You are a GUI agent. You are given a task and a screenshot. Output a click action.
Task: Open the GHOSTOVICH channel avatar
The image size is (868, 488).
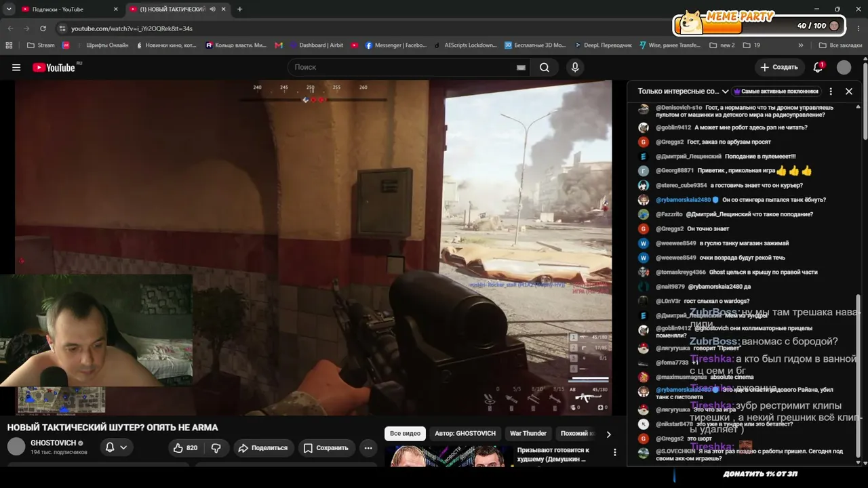click(x=16, y=447)
